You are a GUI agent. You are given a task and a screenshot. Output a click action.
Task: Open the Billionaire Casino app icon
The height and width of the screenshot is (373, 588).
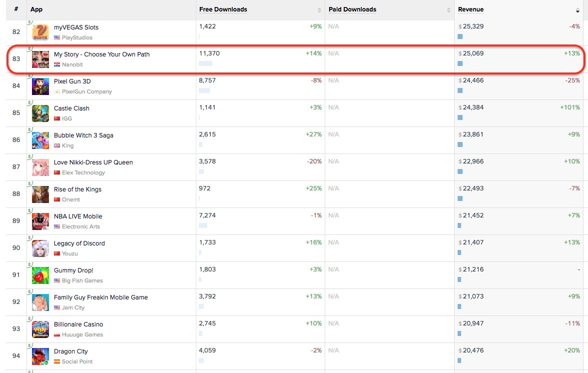pos(40,329)
